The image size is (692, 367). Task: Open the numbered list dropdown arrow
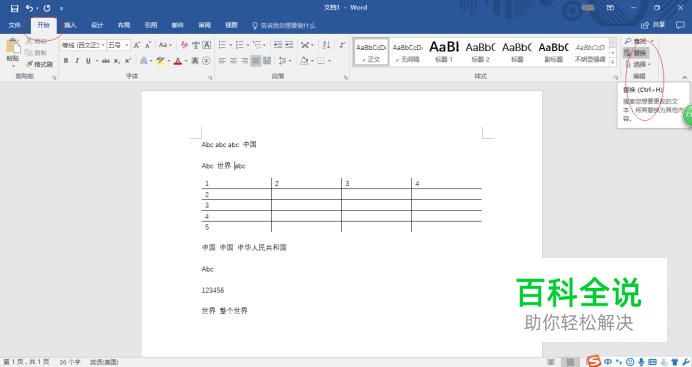(x=247, y=45)
